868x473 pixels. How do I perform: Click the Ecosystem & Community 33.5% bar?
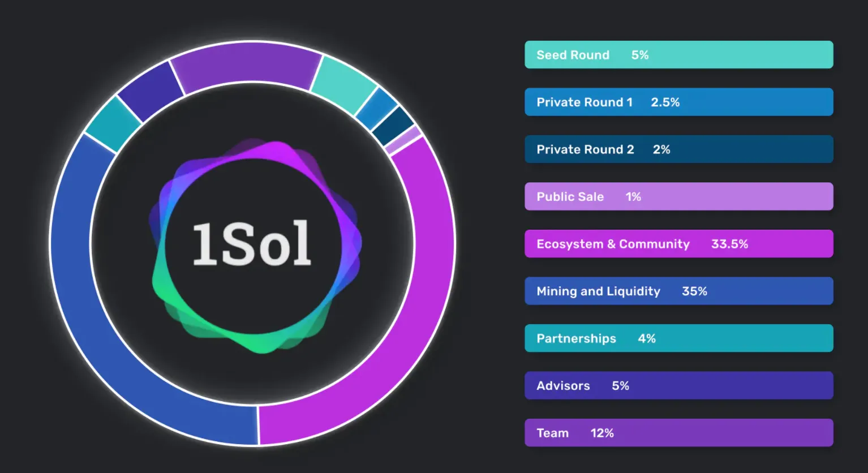pos(678,244)
